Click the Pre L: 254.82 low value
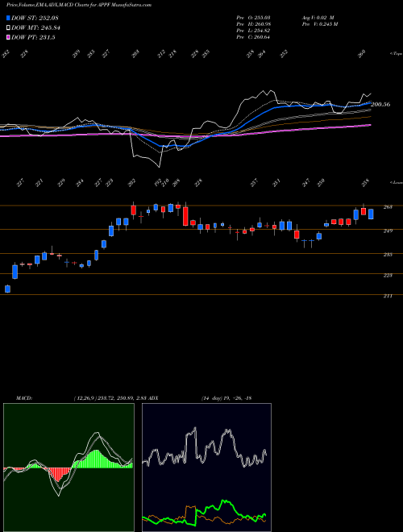Viewport: 403px width, 532px height. click(253, 31)
